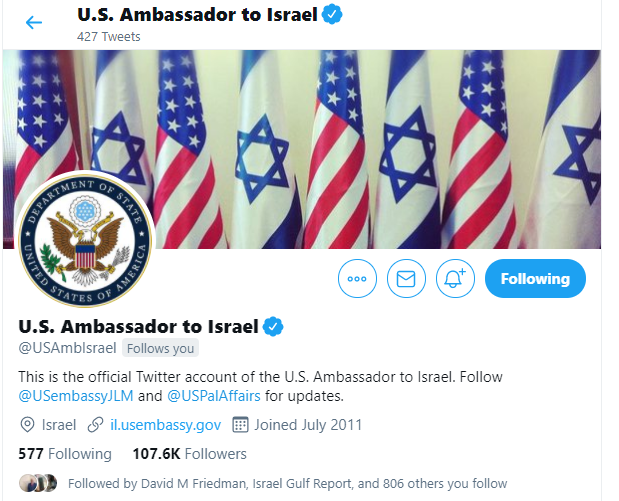The height and width of the screenshot is (501, 619).
Task: Go back using the left arrow icon
Action: coord(34,23)
